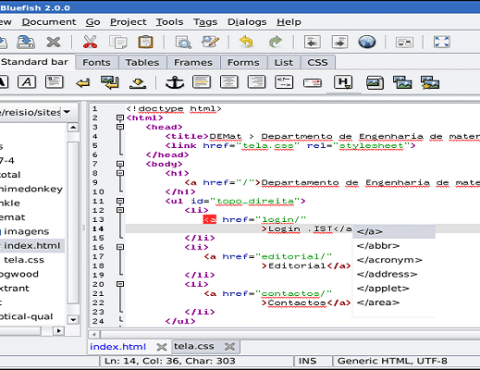Click the Indent icon
Image resolution: width=480 pixels, height=370 pixels.
pyautogui.click(x=340, y=42)
